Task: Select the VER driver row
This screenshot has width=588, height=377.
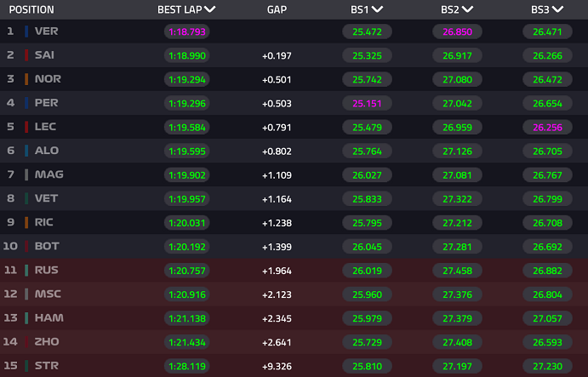Action: point(294,31)
